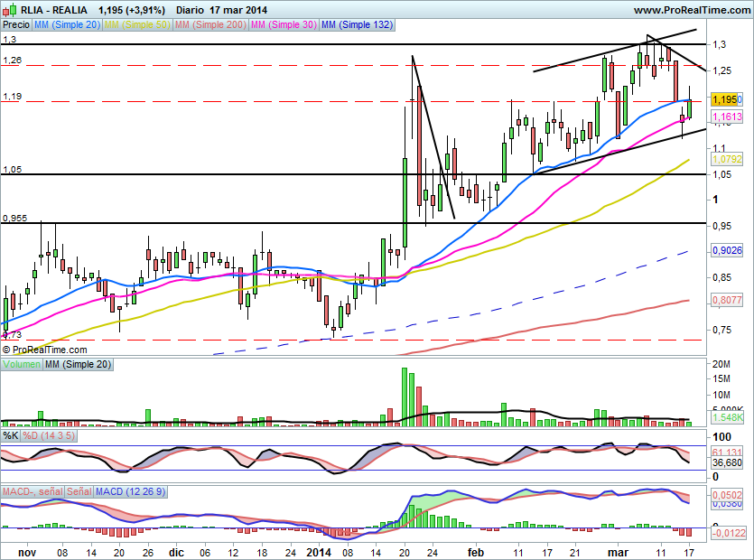Select the MM (Simple 30) label
This screenshot has width=754, height=560.
(284, 24)
